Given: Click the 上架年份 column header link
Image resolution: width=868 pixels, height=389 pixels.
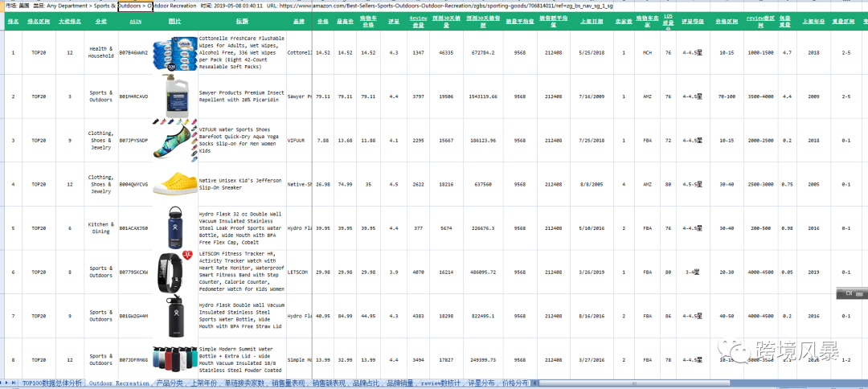Looking at the screenshot, I should [812, 21].
